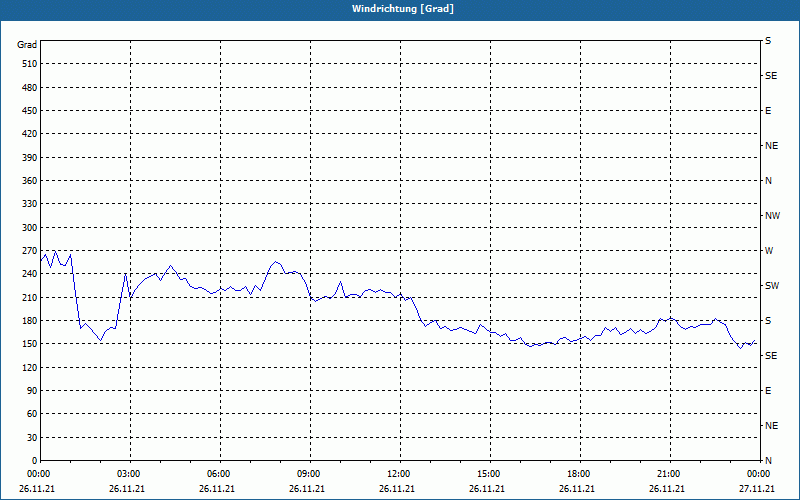The width and height of the screenshot is (800, 500).
Task: Select the 300 y-axis value
Action: pyautogui.click(x=30, y=228)
